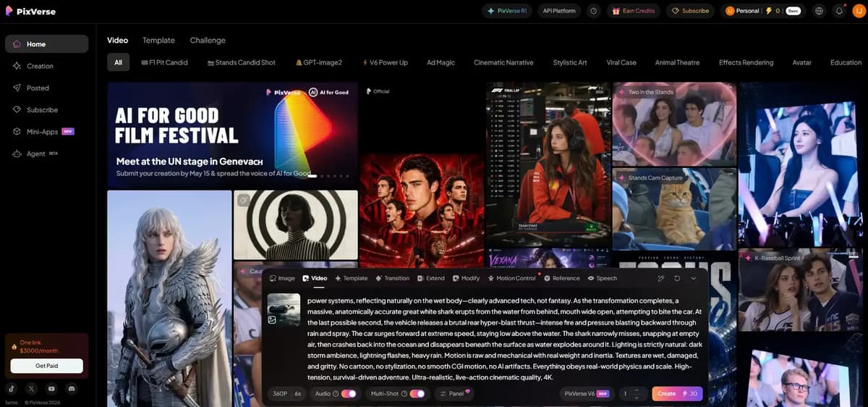Open the TikTok social icon
This screenshot has width=868, height=407.
12,389
